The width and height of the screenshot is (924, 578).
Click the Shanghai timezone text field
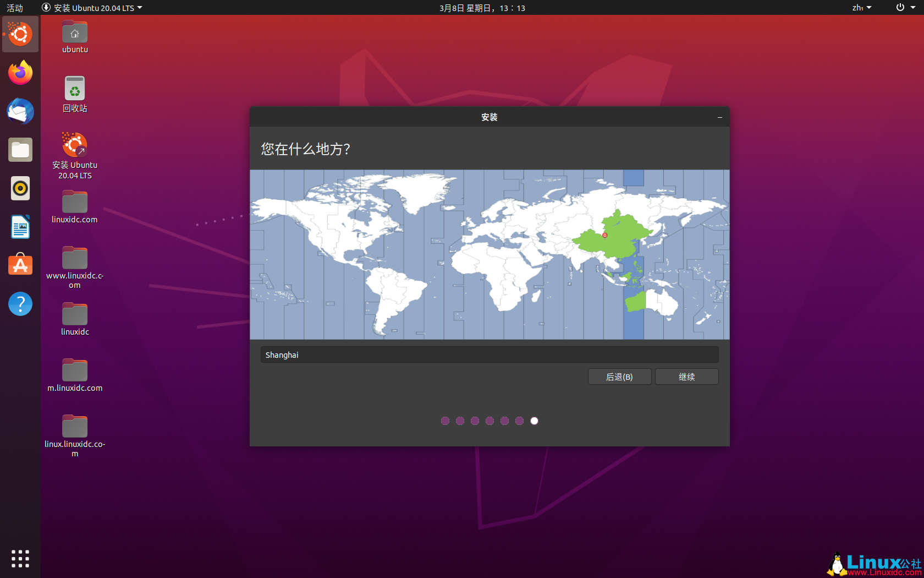pos(489,355)
